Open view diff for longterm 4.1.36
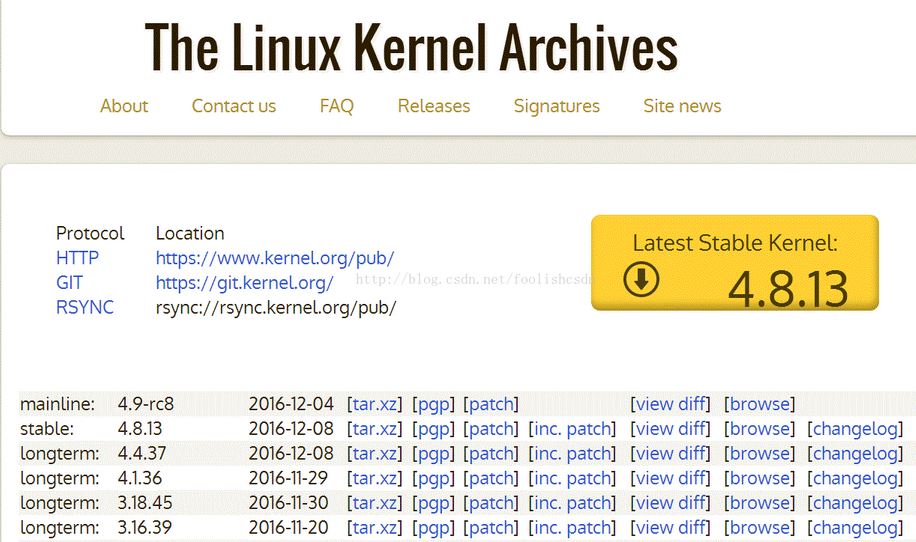The image size is (916, 542). click(x=670, y=478)
